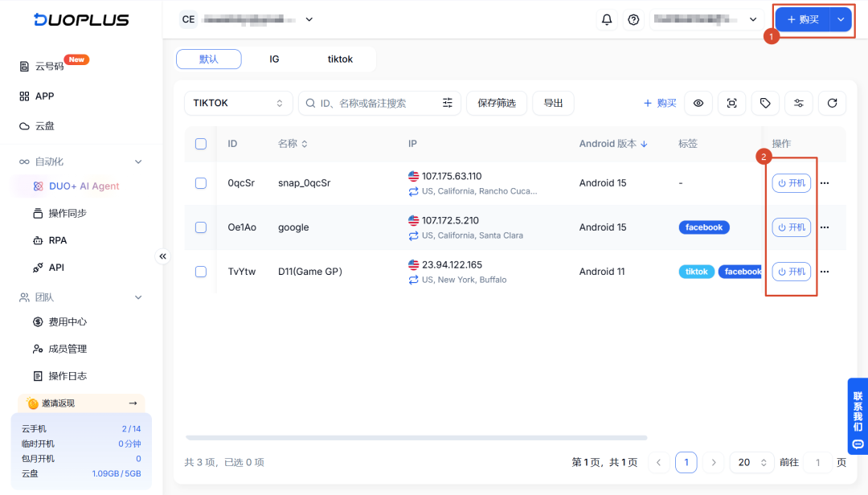Focus the 前往 page number input

click(817, 462)
